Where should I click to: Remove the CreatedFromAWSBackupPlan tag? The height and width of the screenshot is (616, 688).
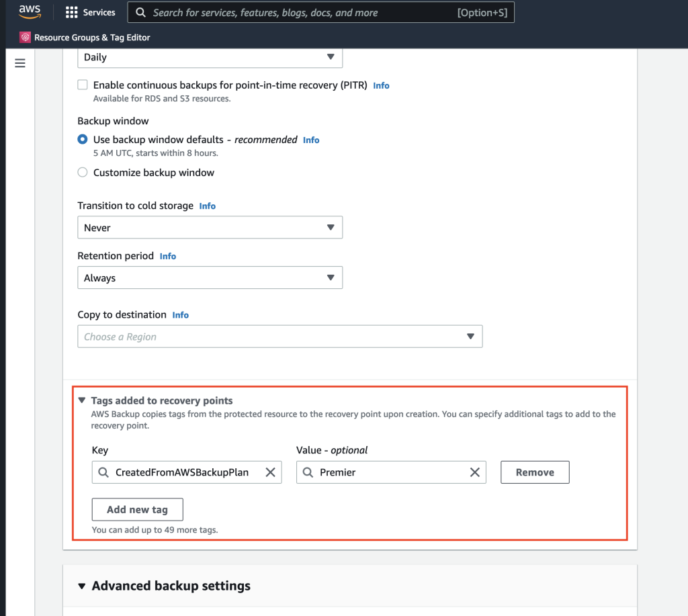[535, 472]
